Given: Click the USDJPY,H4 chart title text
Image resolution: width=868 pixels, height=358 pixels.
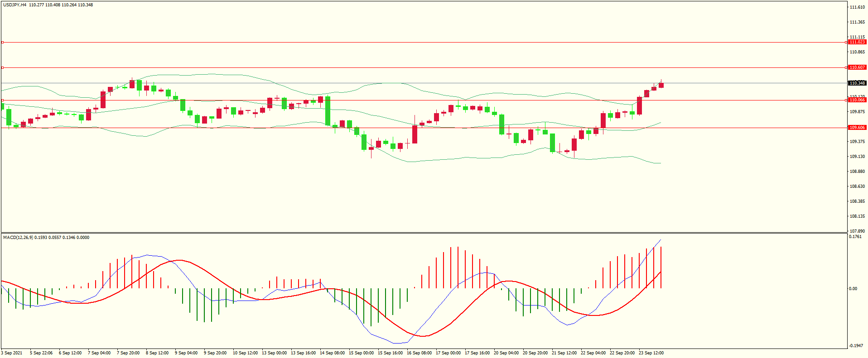Looking at the screenshot, I should (15, 5).
